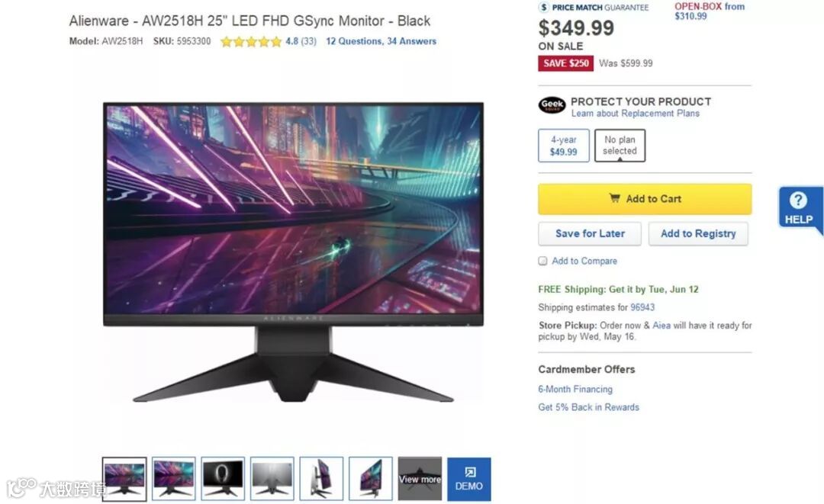Choose the No plan selected option
Screen dimensions: 824x504
pyautogui.click(x=620, y=146)
